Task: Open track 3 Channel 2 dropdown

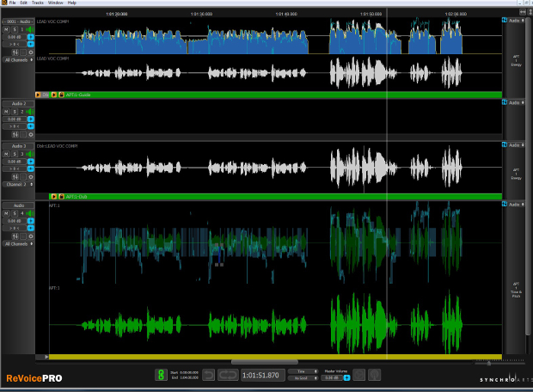Action: pos(18,184)
